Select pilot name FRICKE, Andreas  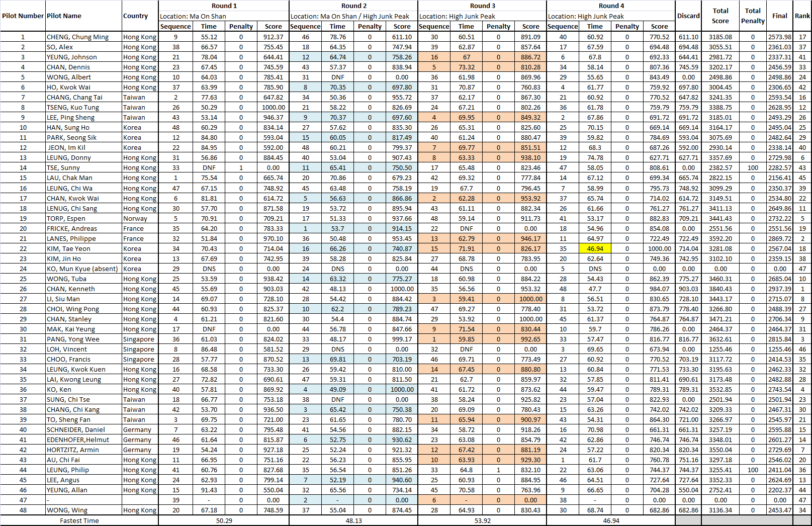[x=72, y=229]
